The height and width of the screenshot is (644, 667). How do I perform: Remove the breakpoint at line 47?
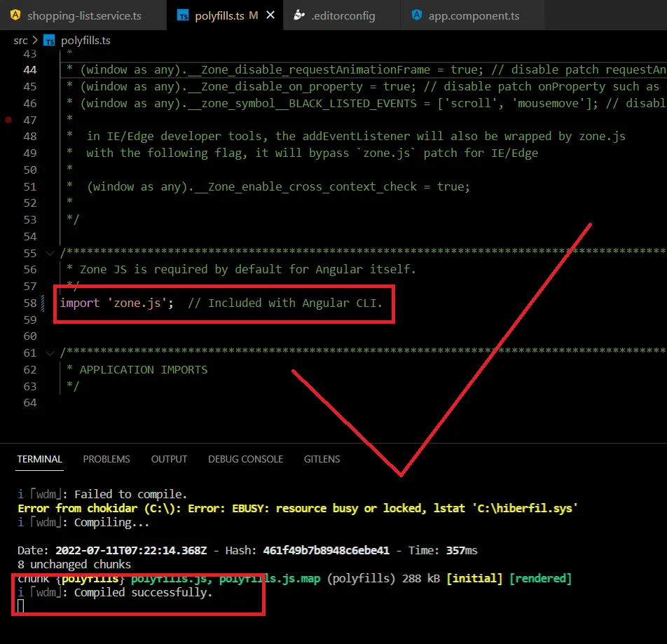coord(8,120)
